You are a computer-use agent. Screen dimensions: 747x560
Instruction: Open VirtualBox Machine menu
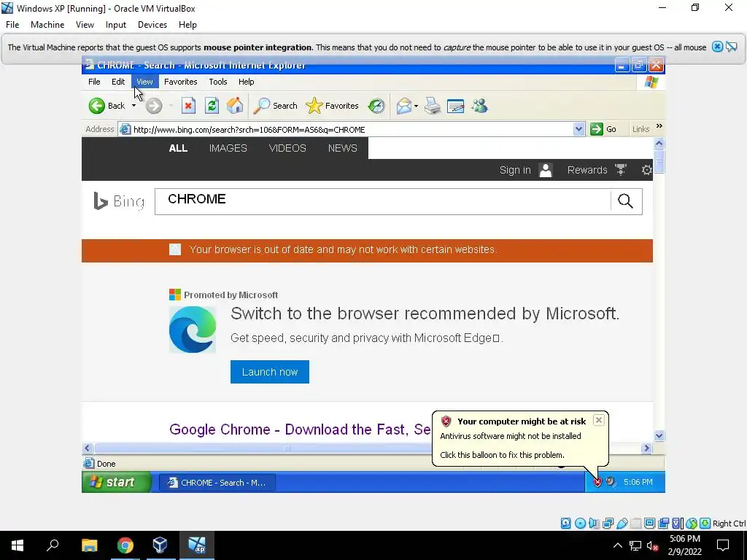point(47,25)
